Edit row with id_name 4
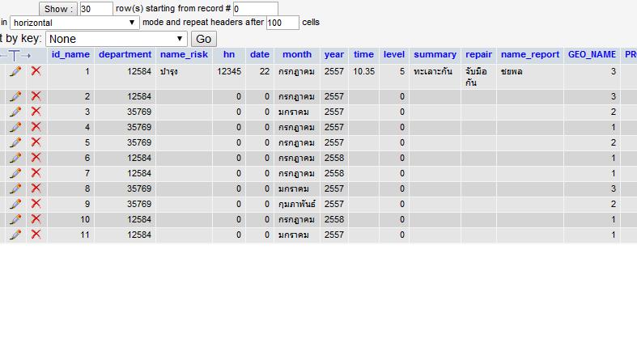Screen dimensions: 637x364 15,128
